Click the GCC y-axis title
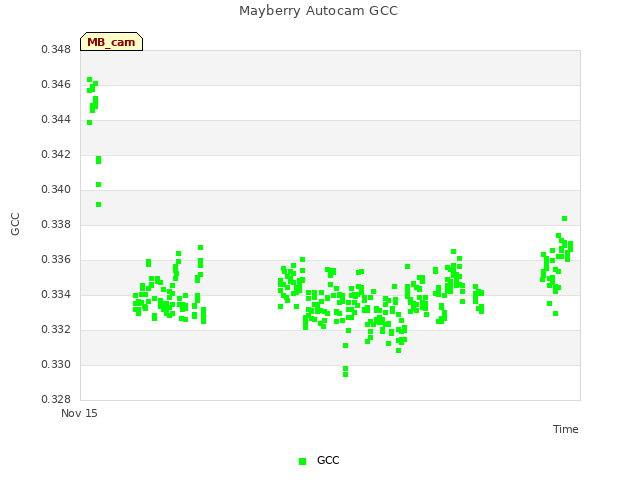Image resolution: width=640 pixels, height=480 pixels. point(15,224)
